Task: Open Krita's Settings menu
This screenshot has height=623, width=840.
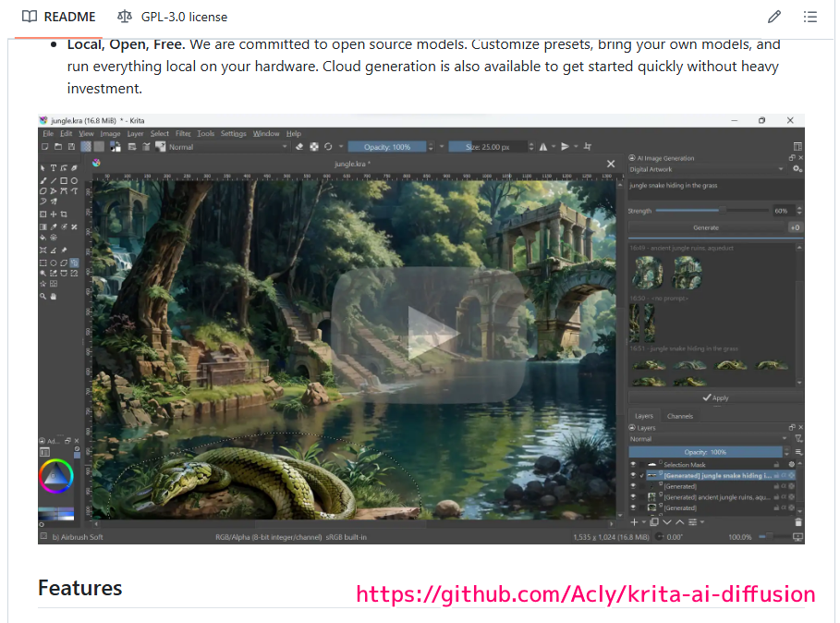Action: pos(233,134)
